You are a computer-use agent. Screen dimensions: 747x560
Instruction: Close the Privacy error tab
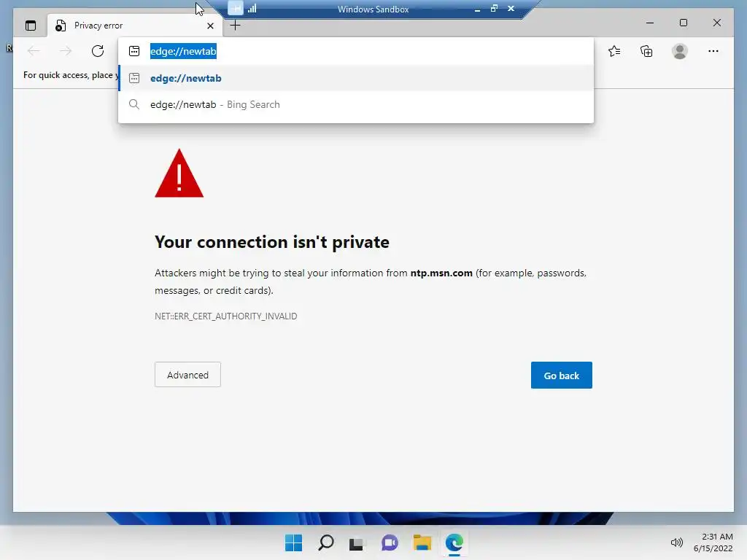[x=210, y=26]
